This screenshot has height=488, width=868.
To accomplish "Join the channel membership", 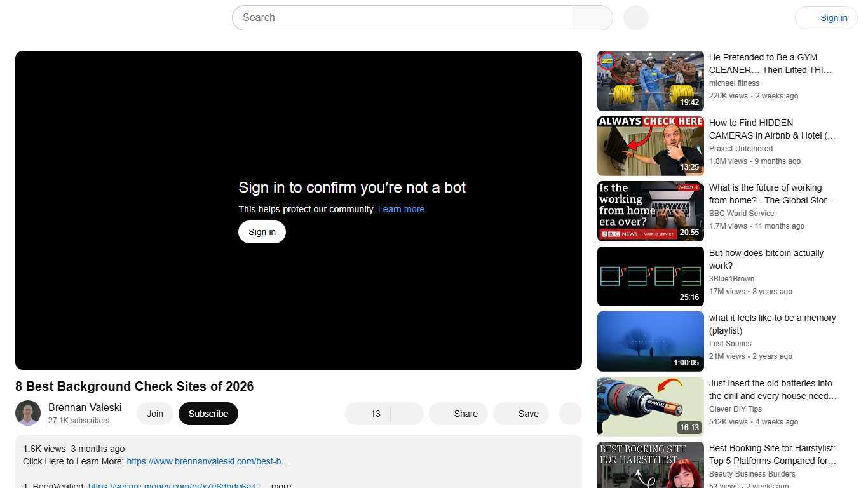I will [x=154, y=414].
